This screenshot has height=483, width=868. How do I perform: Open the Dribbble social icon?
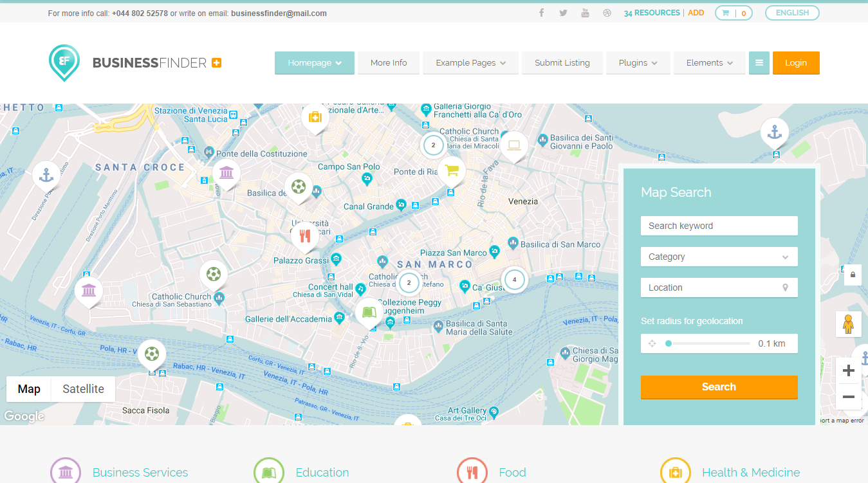click(607, 13)
